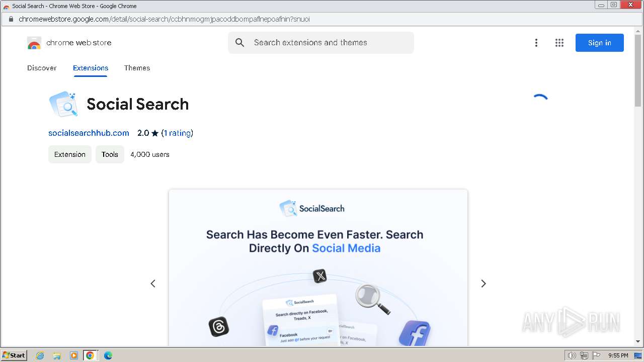
Task: Click the search magnifier icon
Action: click(240, 43)
